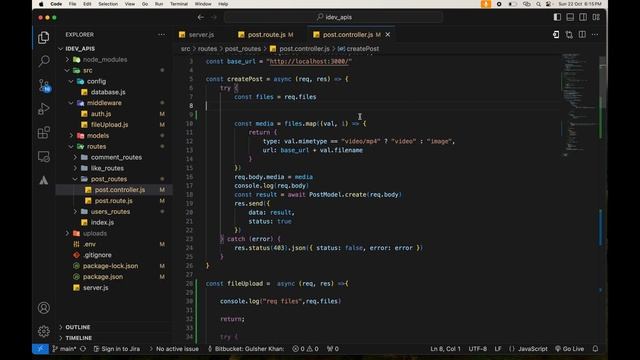The height and width of the screenshot is (360, 640).
Task: Open the Remote Explorer view icon
Action: [44, 156]
